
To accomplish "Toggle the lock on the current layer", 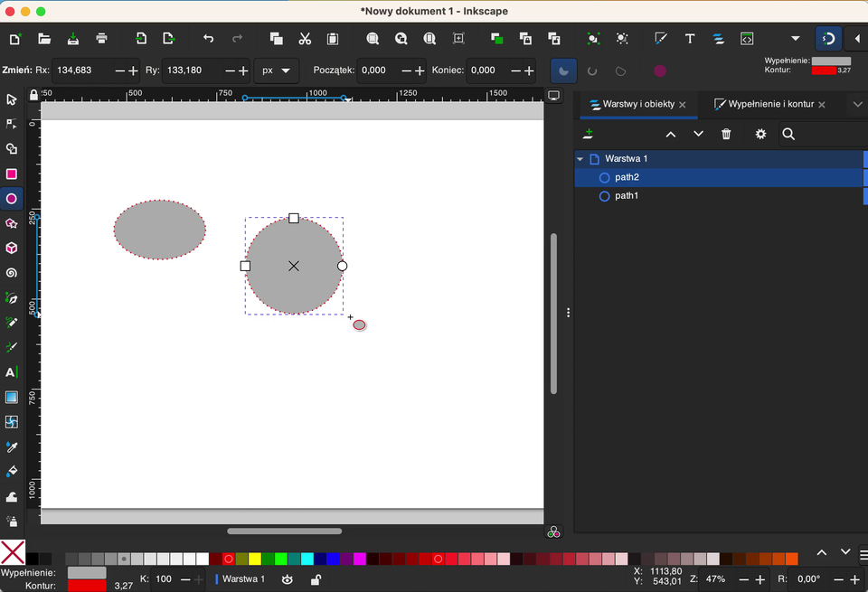I will click(316, 579).
